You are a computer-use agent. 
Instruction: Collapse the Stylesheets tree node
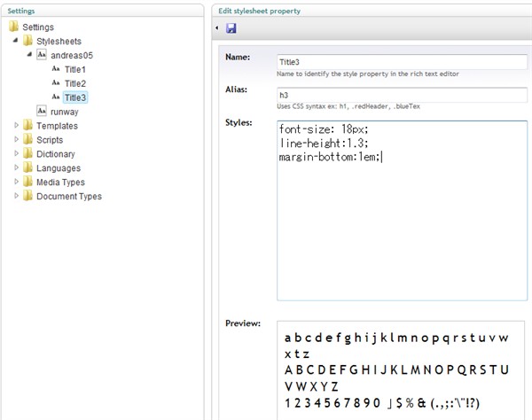[15, 41]
